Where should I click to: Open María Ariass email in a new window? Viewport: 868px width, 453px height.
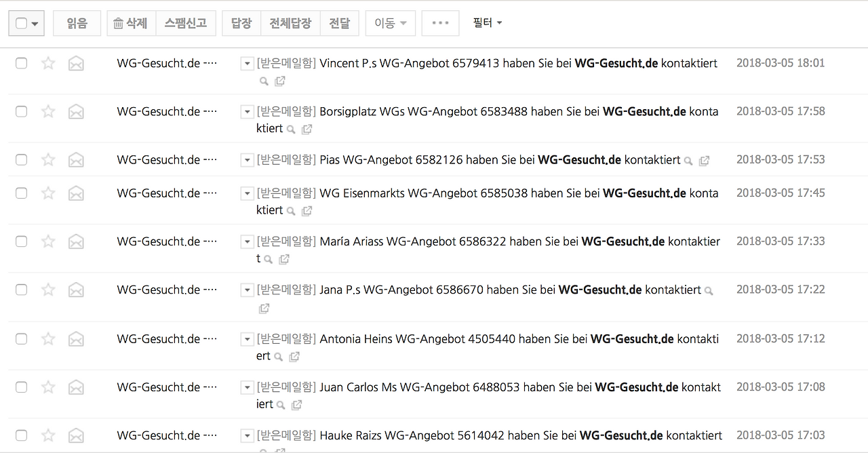284,259
